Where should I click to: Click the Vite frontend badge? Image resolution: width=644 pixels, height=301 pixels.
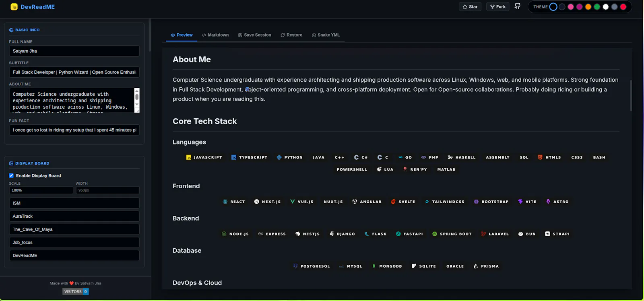coord(527,202)
